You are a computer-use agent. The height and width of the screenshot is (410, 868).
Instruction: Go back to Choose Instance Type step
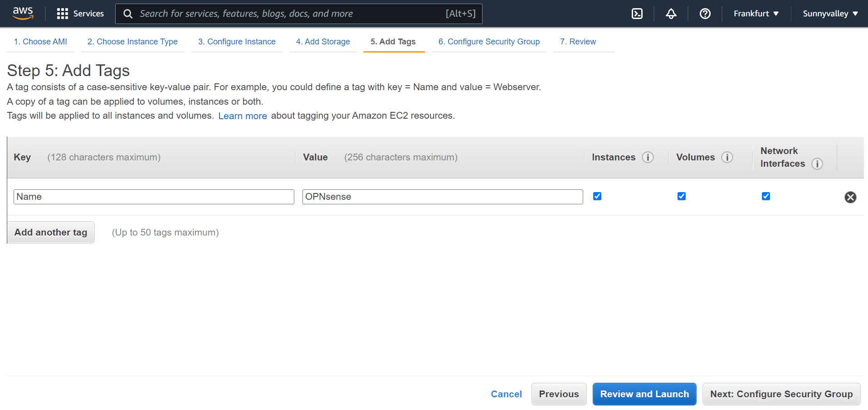point(132,41)
